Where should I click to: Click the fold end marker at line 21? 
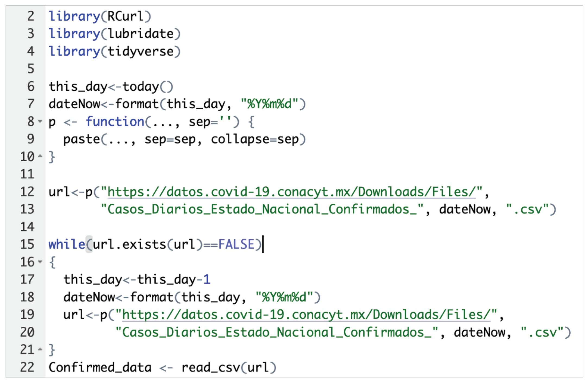pyautogui.click(x=40, y=349)
